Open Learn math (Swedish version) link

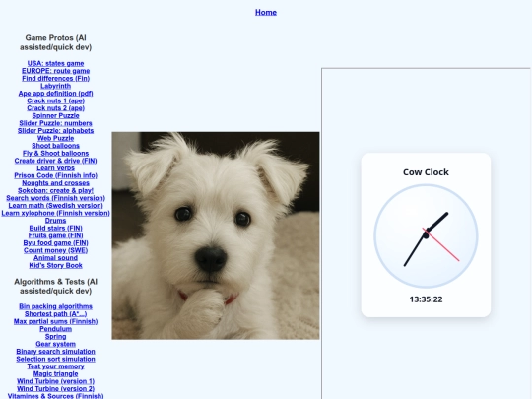[55, 206]
